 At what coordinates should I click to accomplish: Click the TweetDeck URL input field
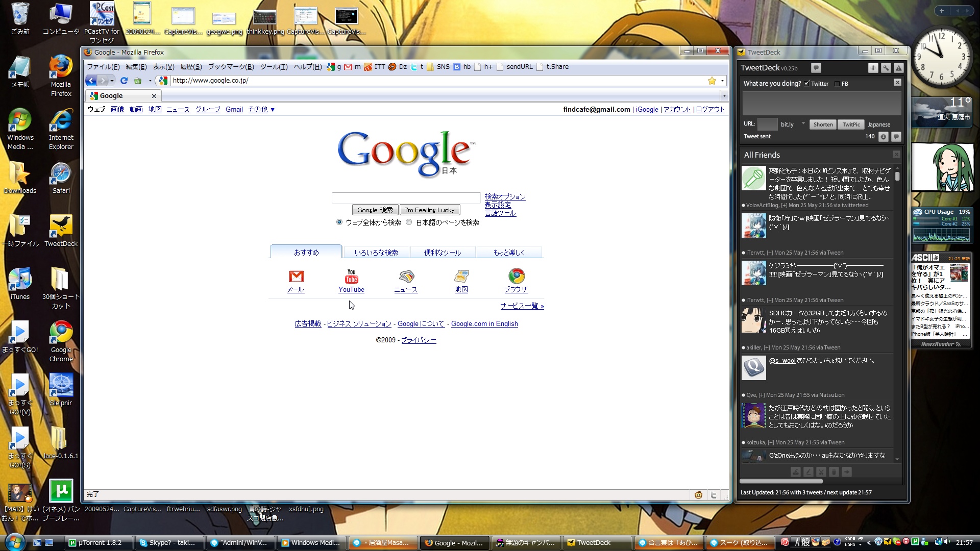(767, 124)
